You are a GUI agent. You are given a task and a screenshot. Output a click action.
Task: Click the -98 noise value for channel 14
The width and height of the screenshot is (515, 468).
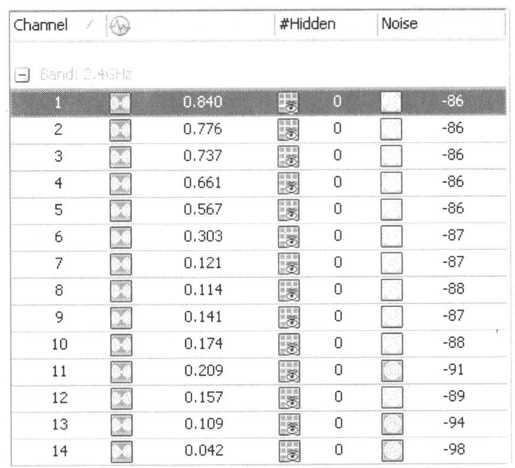click(x=454, y=449)
